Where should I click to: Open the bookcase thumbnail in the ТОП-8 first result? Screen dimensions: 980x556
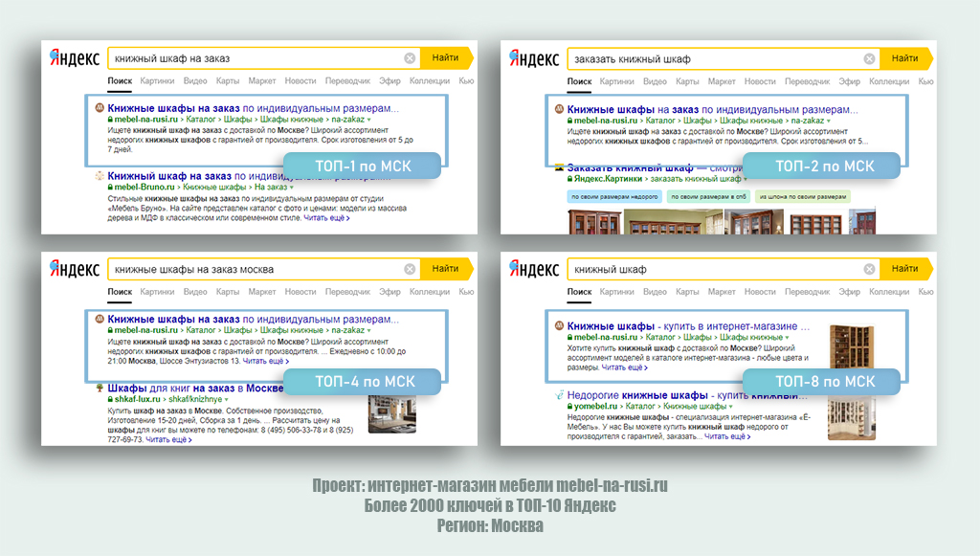click(x=851, y=346)
